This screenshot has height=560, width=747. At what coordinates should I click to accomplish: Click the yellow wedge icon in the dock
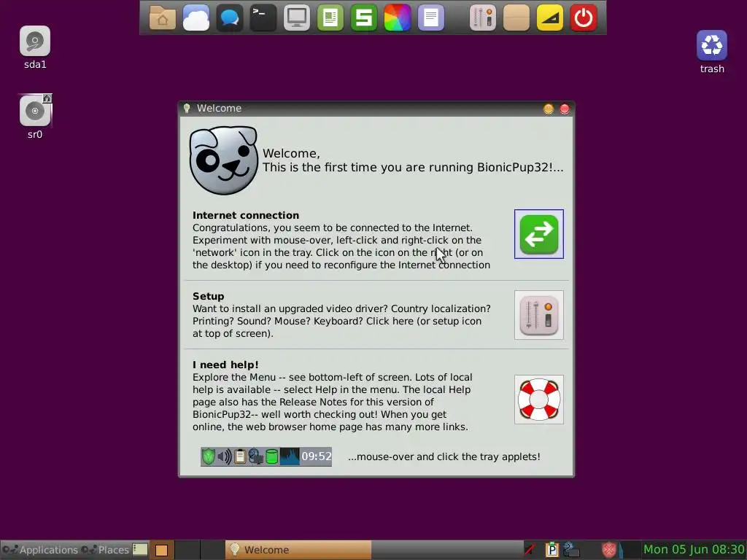[550, 18]
